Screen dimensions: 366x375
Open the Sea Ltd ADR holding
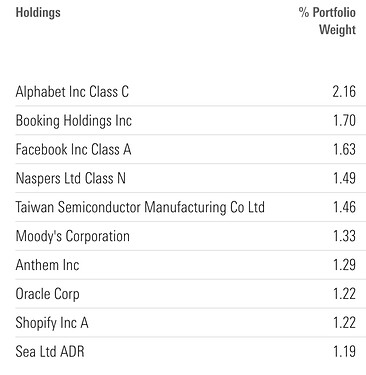point(50,352)
